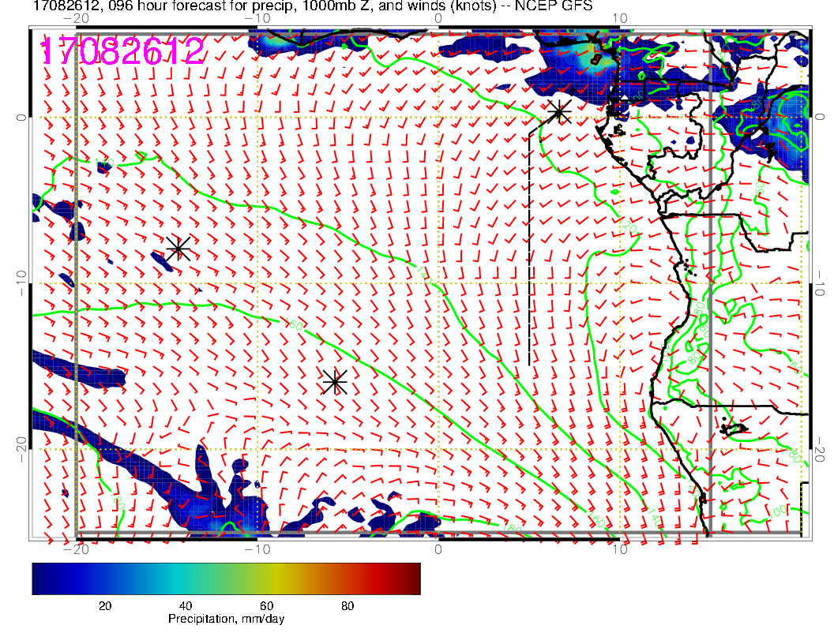834x644 pixels.
Task: Click the asterisk marker near 6°W and 16°S
Action: coord(335,381)
